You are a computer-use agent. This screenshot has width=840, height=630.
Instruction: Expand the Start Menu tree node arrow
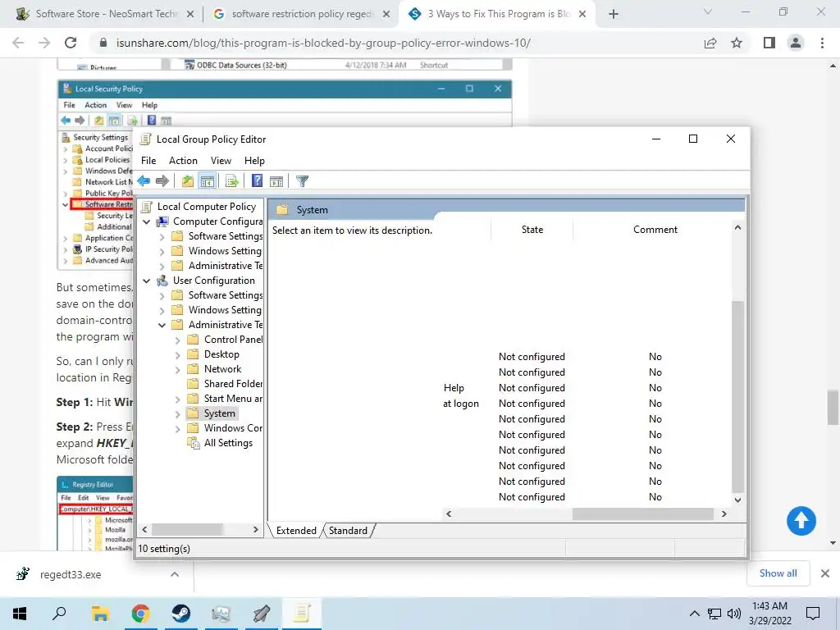177,399
